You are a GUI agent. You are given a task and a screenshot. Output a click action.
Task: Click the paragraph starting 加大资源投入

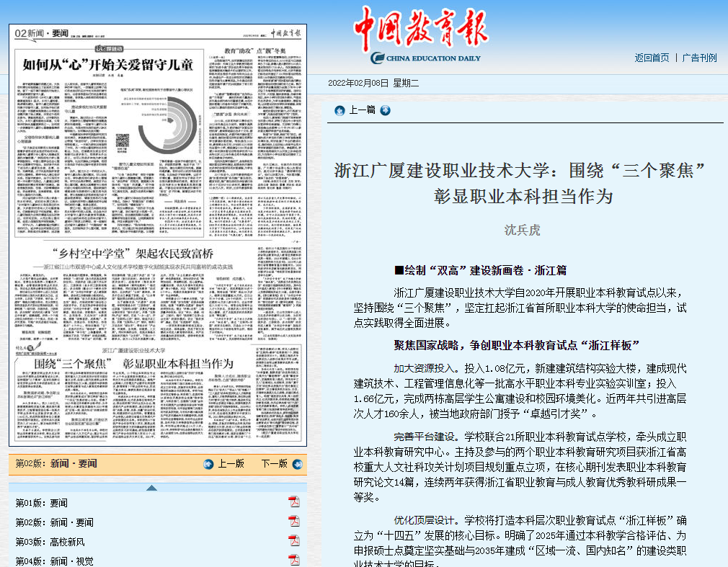pyautogui.click(x=520, y=391)
